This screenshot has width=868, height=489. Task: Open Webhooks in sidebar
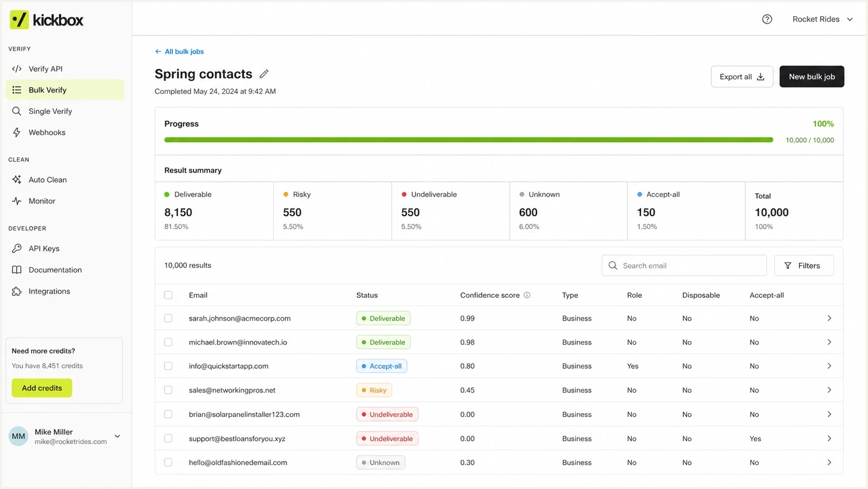click(x=65, y=133)
